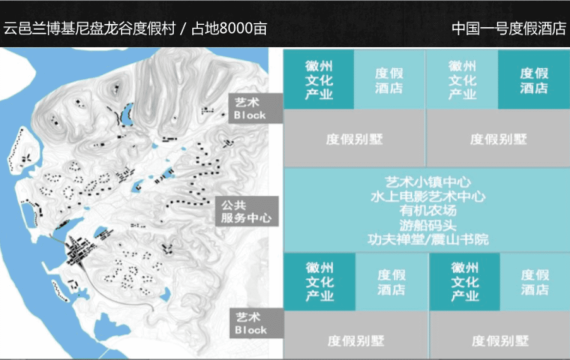Click the 功夫禅堂/震山书院 text line
Image resolution: width=570 pixels, height=360 pixels.
428,240
